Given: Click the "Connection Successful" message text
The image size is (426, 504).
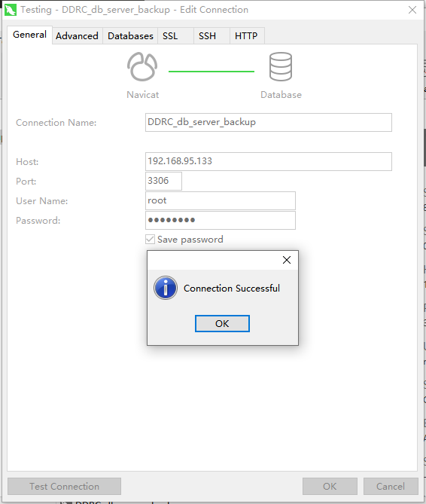Looking at the screenshot, I should [x=232, y=289].
